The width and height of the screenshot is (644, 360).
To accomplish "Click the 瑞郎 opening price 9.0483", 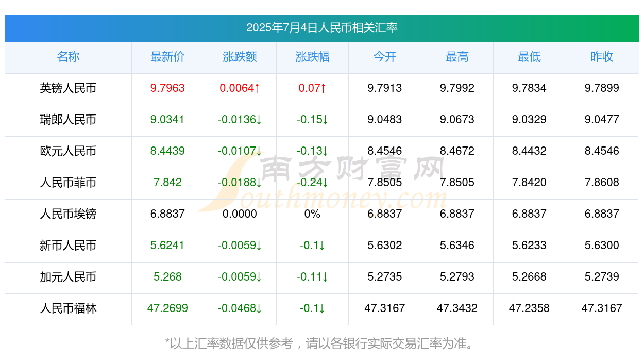I will 385,120.
